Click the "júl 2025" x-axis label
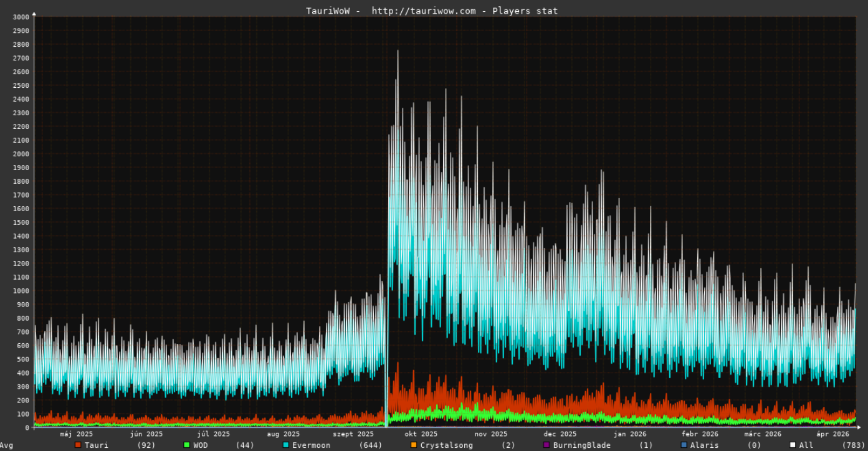868x451 pixels. point(213,434)
